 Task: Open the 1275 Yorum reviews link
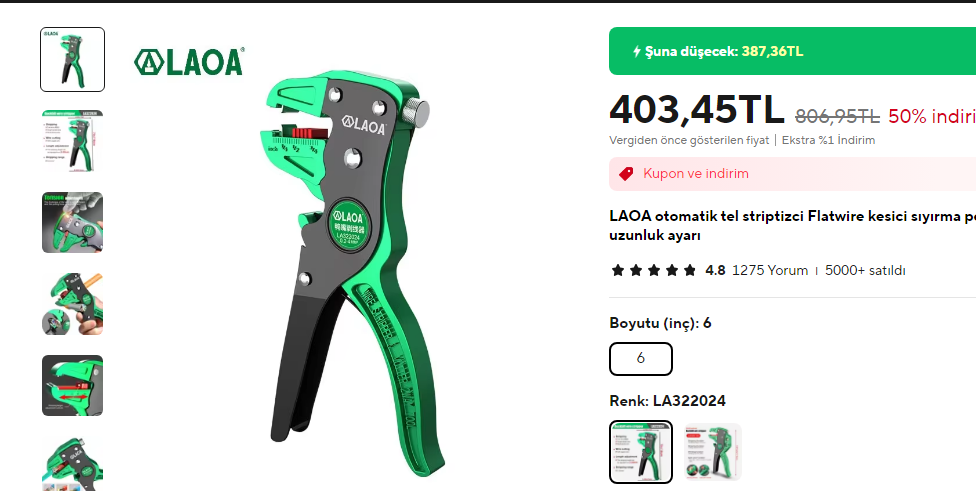[x=770, y=271]
